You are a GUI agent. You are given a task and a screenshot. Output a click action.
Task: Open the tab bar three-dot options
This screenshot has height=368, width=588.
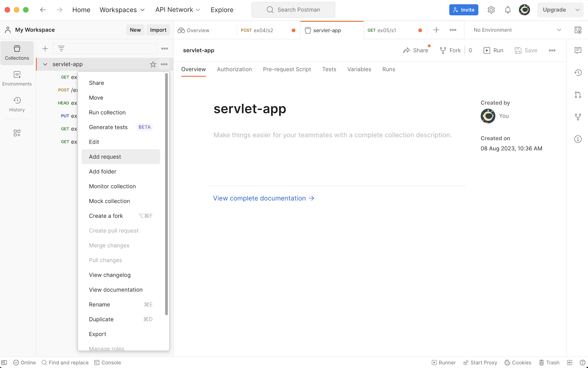[453, 30]
